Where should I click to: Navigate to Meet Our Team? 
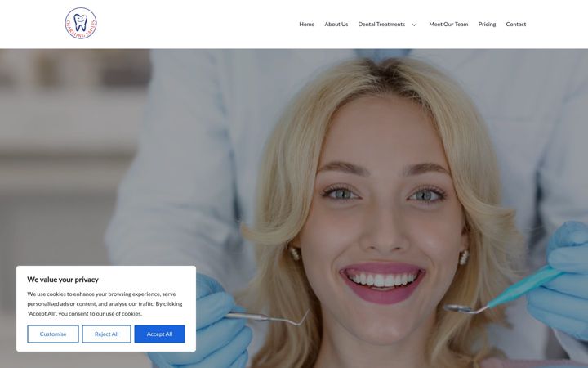tap(448, 24)
